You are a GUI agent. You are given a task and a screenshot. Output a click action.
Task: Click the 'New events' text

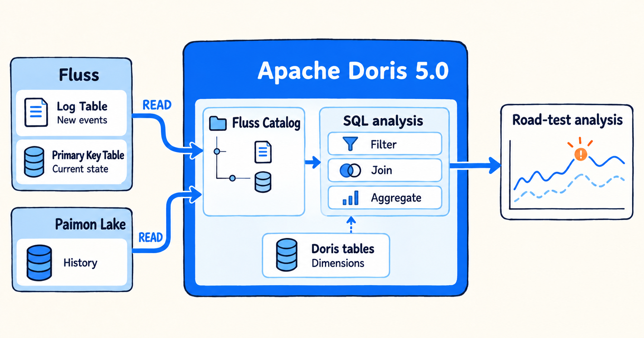click(82, 120)
